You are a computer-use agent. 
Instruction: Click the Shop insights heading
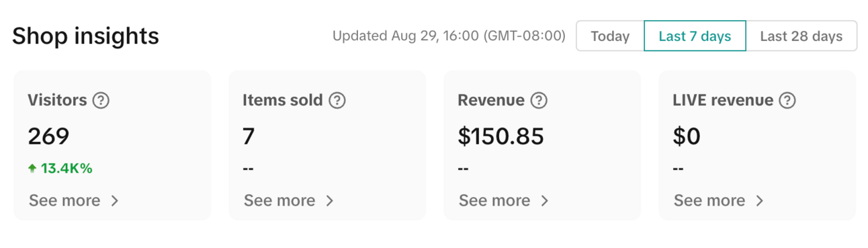85,36
